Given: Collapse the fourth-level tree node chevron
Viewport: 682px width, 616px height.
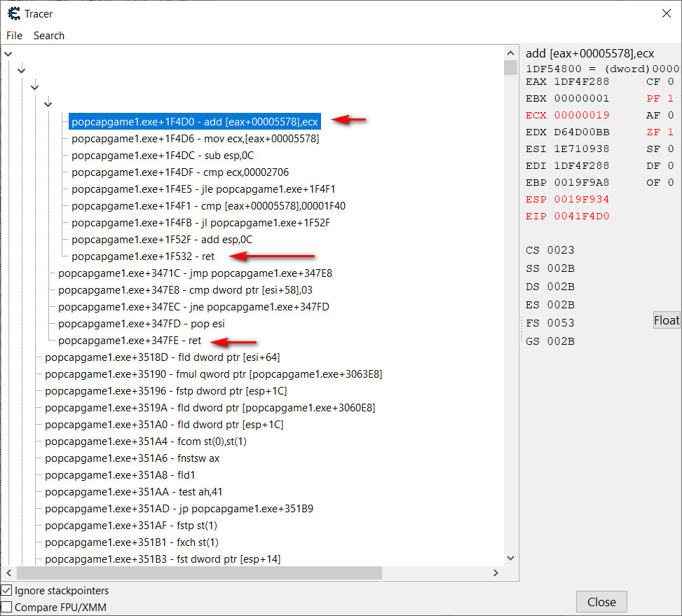Looking at the screenshot, I should (x=48, y=104).
